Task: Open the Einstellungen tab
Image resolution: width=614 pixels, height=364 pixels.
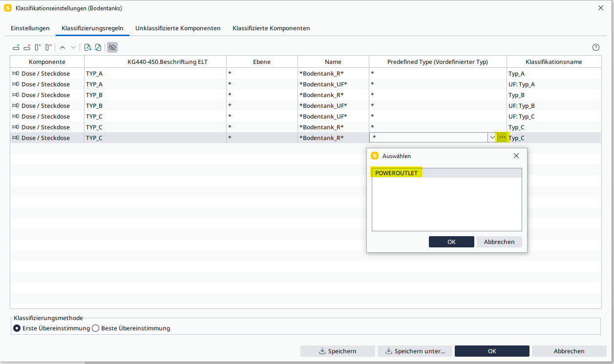Action: pyautogui.click(x=30, y=28)
